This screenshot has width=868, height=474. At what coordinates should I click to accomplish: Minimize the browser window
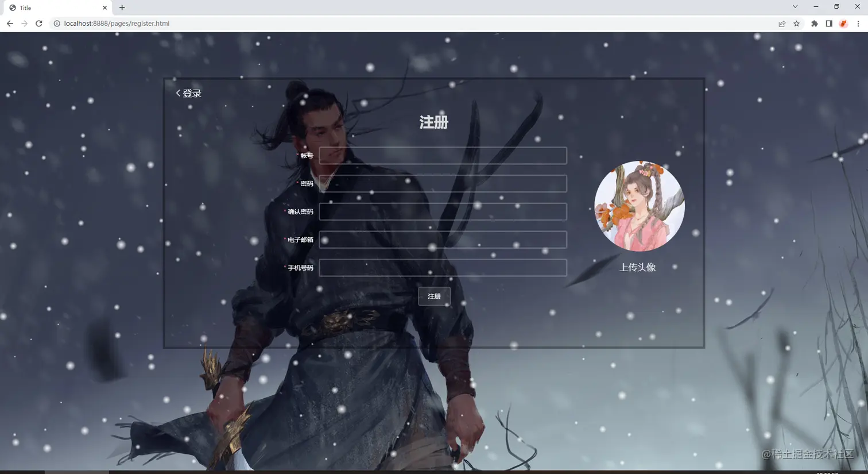tap(816, 6)
